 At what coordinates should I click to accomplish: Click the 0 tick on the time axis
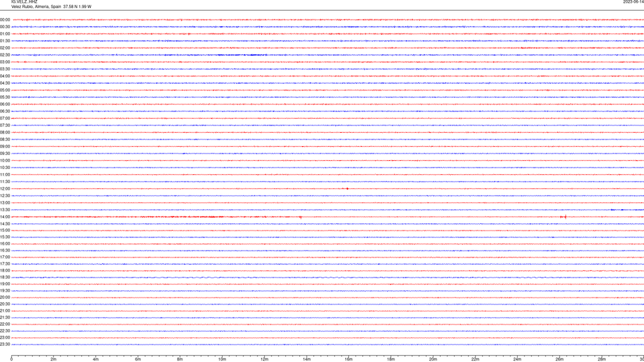11,359
